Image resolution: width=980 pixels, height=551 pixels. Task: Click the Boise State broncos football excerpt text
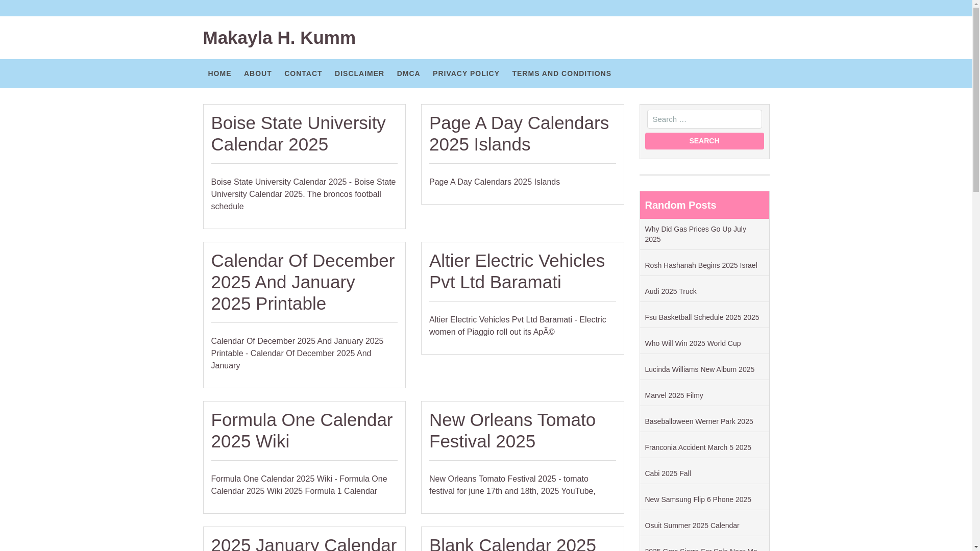(303, 194)
